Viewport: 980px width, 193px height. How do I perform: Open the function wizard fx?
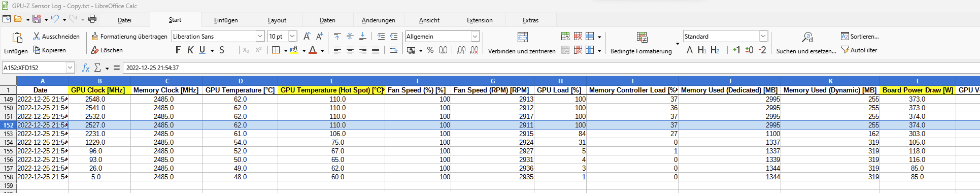click(x=86, y=68)
